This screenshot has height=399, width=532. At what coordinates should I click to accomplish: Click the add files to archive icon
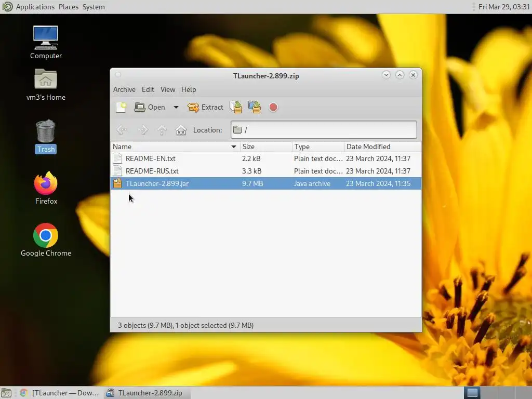[236, 107]
